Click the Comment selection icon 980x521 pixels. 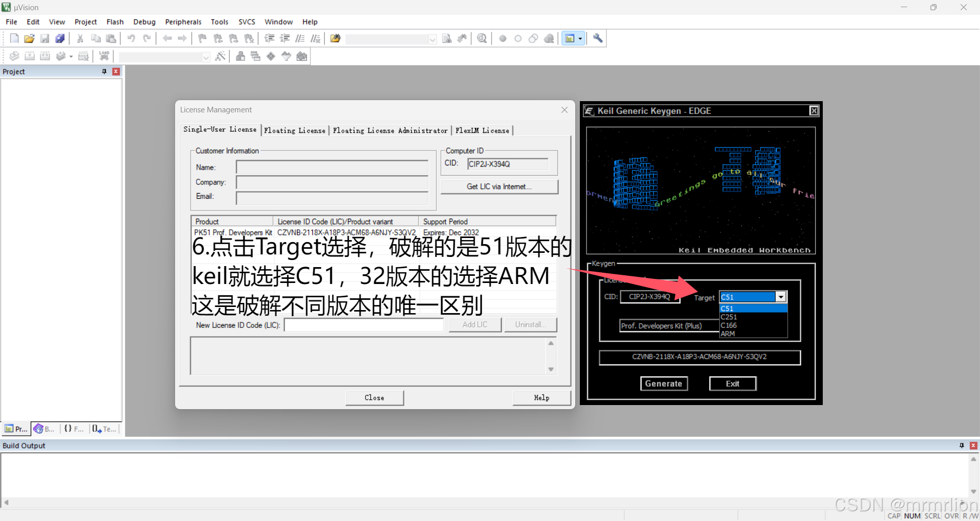pos(300,38)
